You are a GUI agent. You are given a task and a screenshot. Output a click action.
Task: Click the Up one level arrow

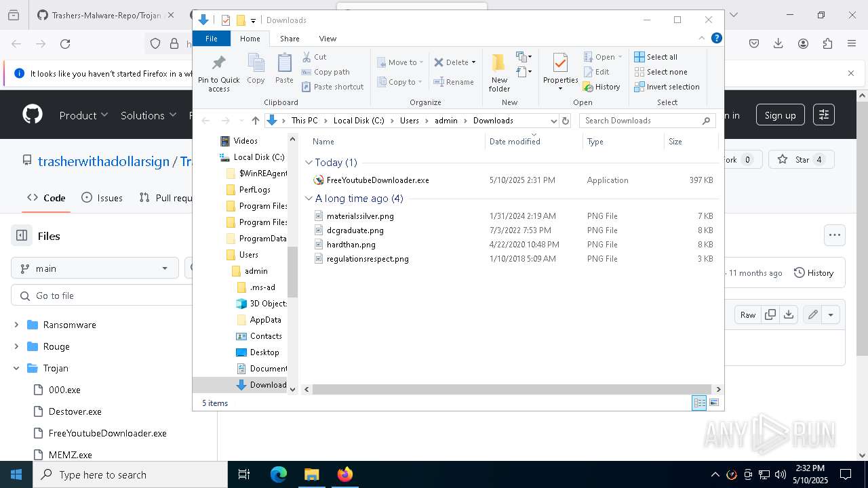coord(255,121)
